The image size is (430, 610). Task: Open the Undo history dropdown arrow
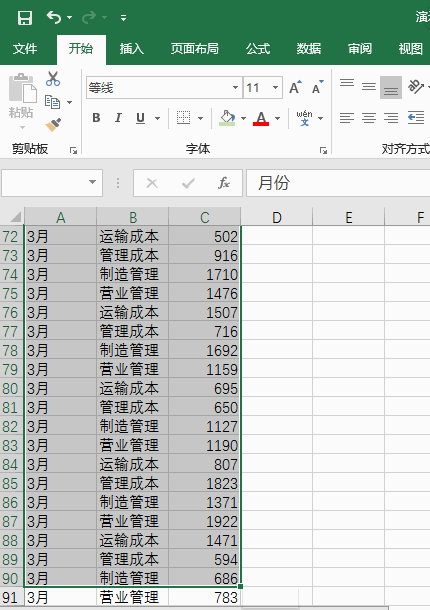70,18
